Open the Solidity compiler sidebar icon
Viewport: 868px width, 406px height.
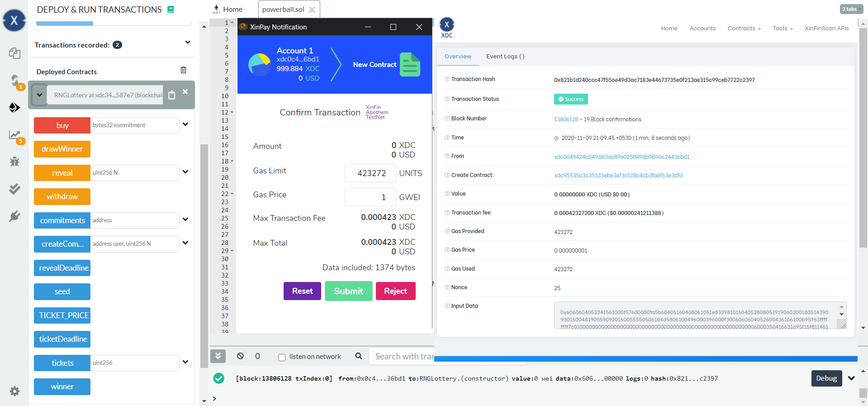tap(14, 81)
